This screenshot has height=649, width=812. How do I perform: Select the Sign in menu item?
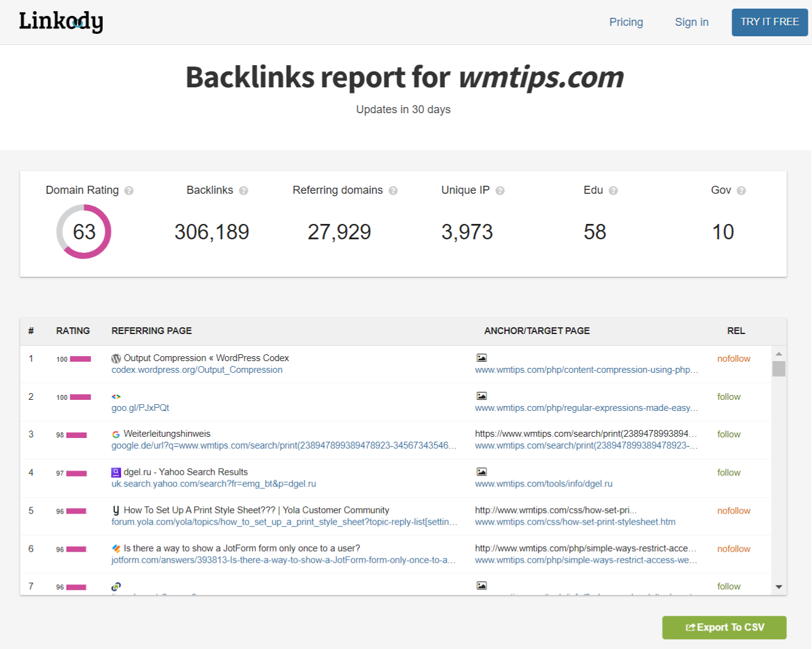(x=691, y=22)
